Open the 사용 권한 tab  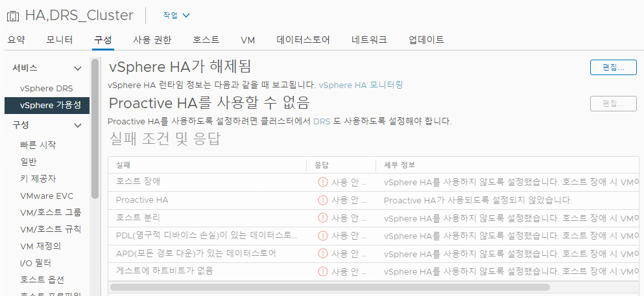tap(152, 40)
